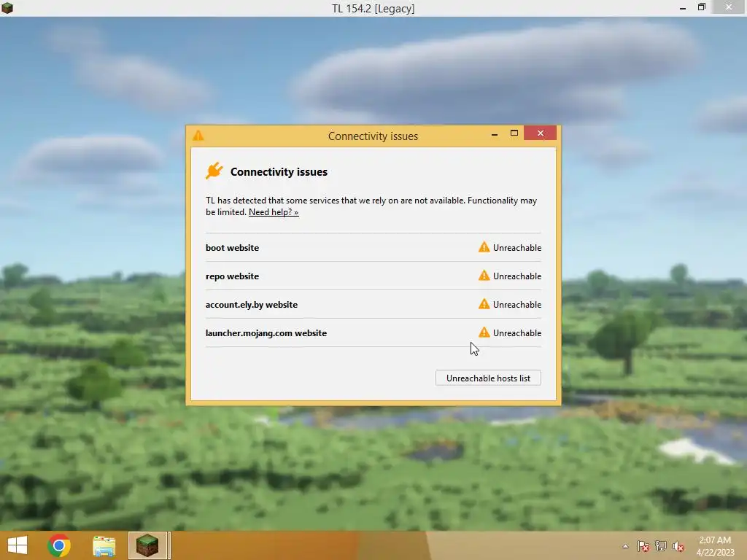The image size is (747, 560).
Task: Open the Windows Start button
Action: (18, 545)
